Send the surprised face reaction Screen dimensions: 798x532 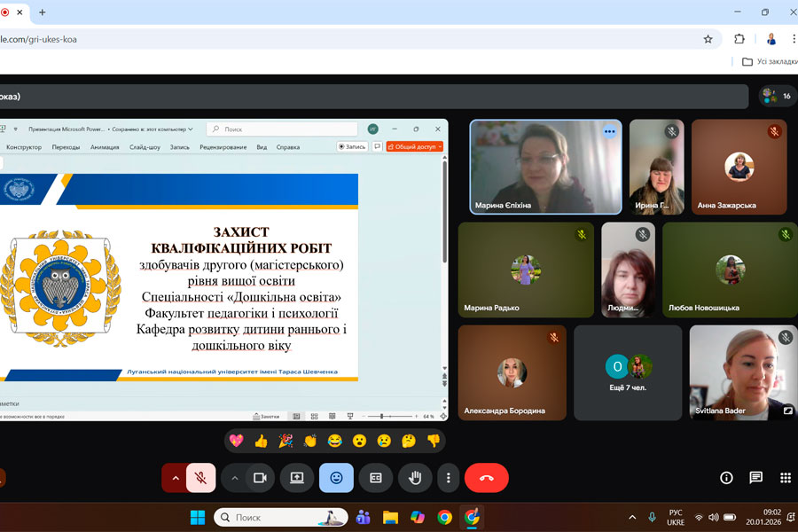click(x=359, y=441)
